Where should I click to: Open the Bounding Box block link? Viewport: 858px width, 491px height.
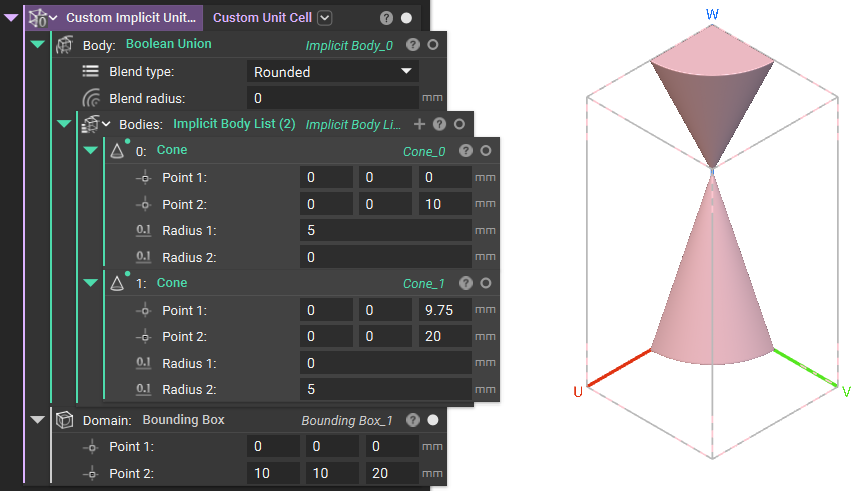[183, 419]
